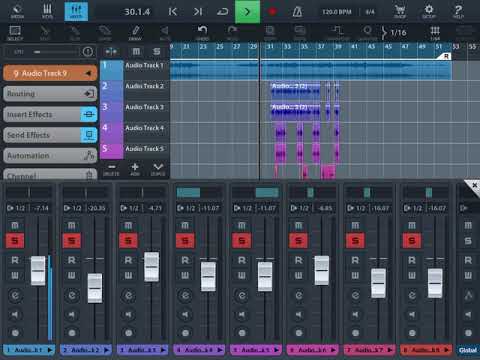The width and height of the screenshot is (480, 360).
Task: Expand channel 2 label arrow at mixer bottom
Action: (x=106, y=350)
